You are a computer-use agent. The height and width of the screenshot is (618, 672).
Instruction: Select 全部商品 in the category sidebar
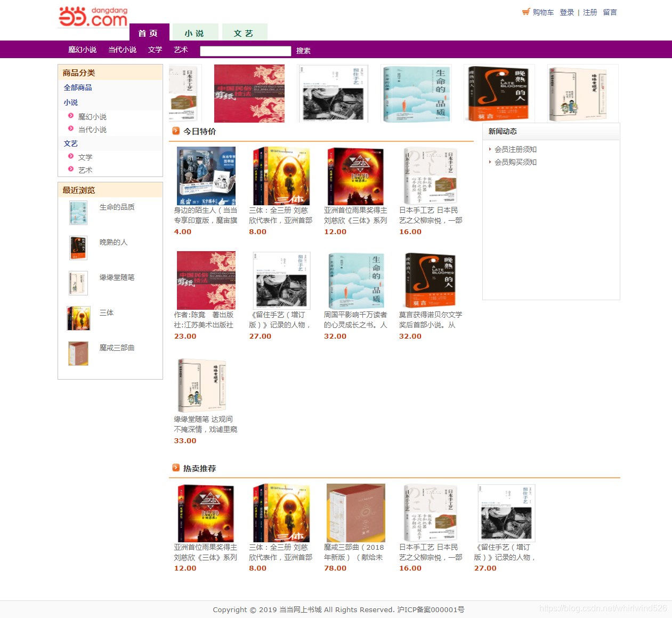(78, 87)
